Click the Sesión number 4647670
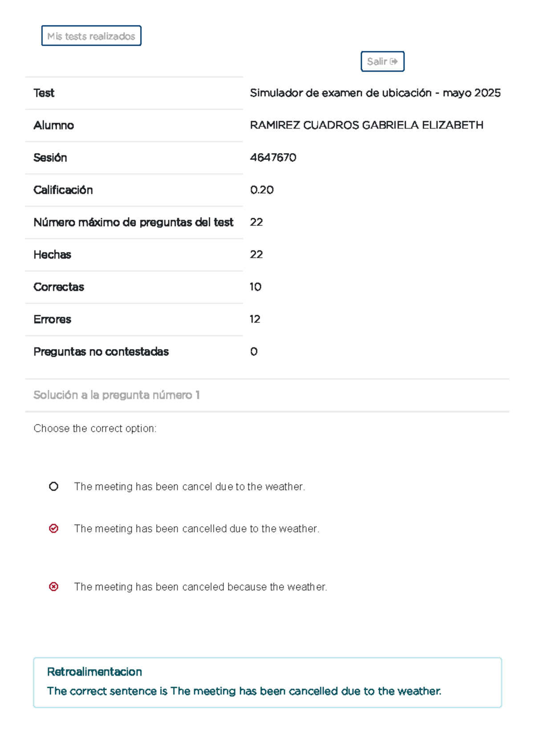 [273, 158]
